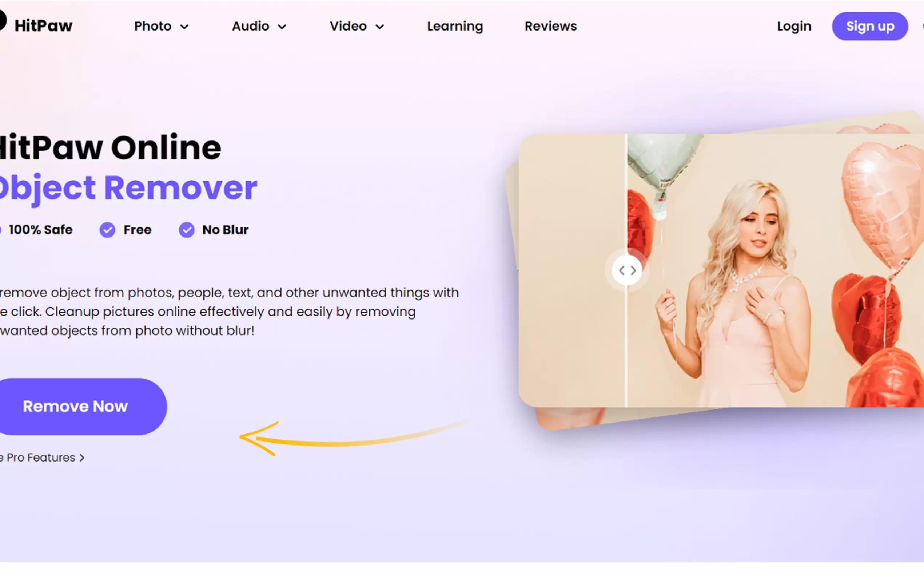This screenshot has width=924, height=578.
Task: Click the woman with balloons preview image
Action: click(x=721, y=270)
